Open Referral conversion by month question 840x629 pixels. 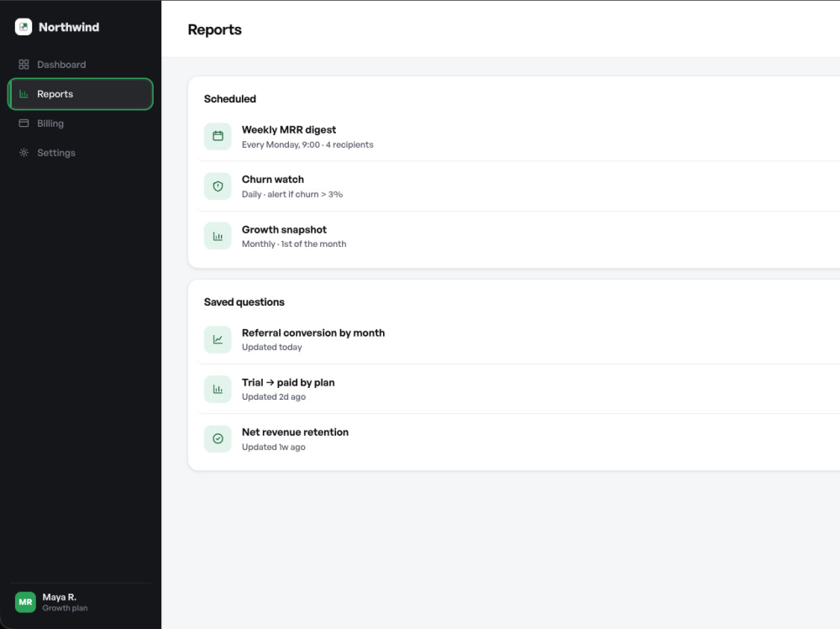pyautogui.click(x=517, y=339)
